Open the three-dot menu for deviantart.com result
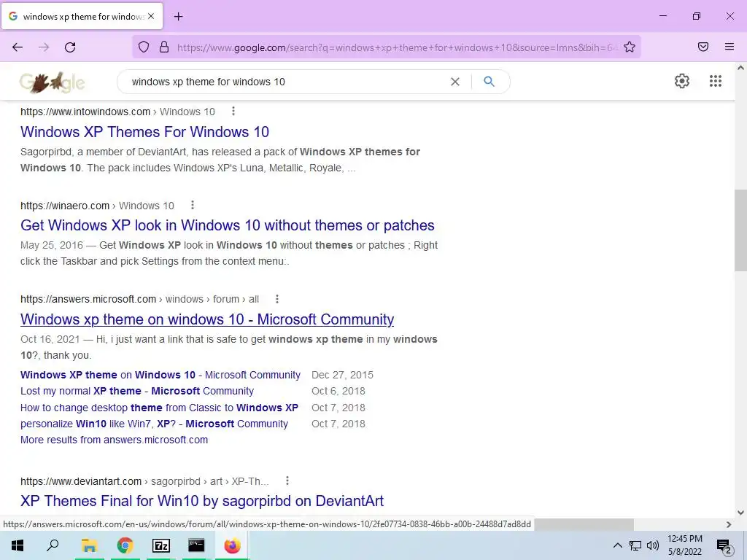 tap(287, 481)
